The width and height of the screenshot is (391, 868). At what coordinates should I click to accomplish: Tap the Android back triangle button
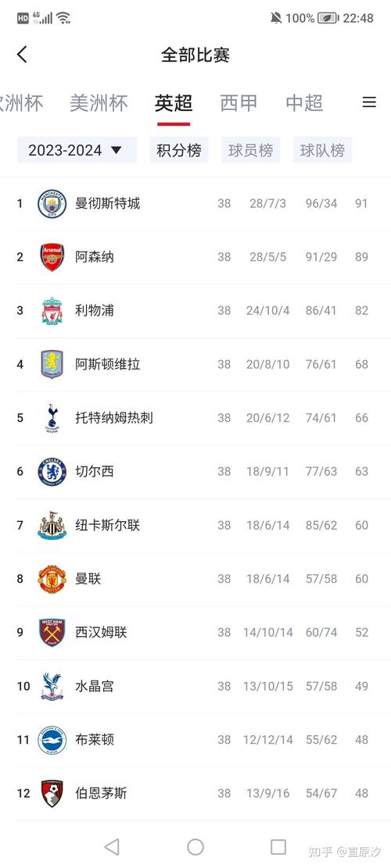[113, 846]
